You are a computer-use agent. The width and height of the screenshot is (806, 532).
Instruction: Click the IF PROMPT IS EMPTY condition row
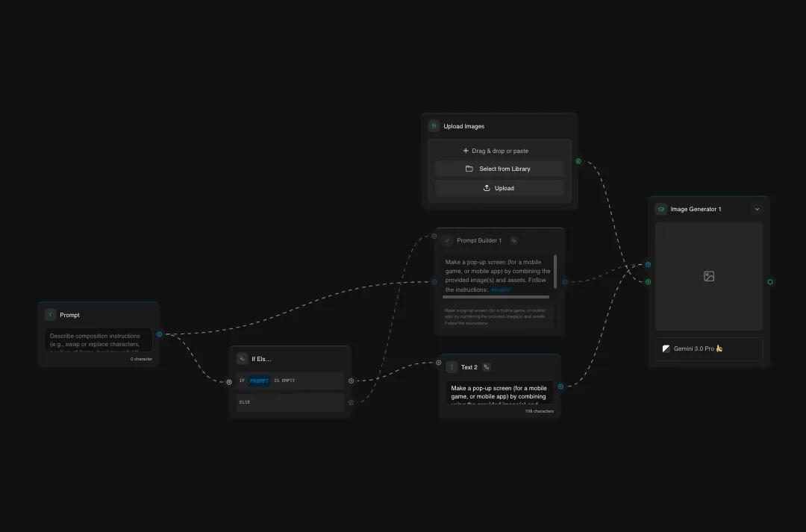(x=290, y=381)
